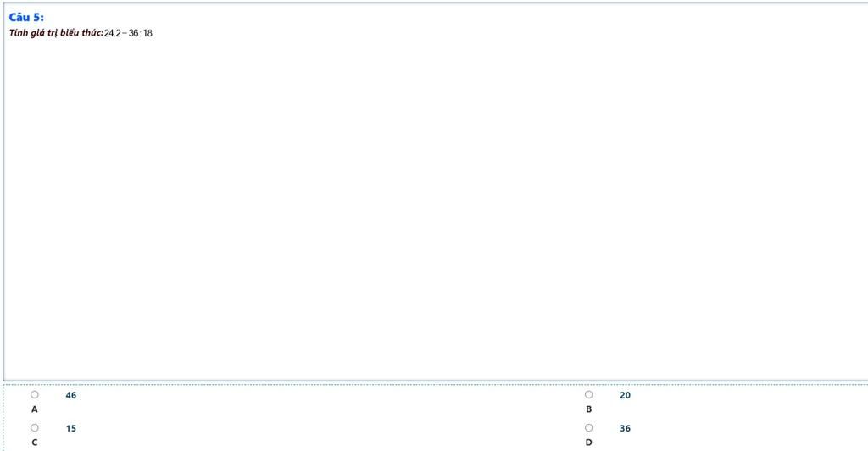Choose the radio button for option B
This screenshot has height=451, width=868.
pyautogui.click(x=588, y=394)
